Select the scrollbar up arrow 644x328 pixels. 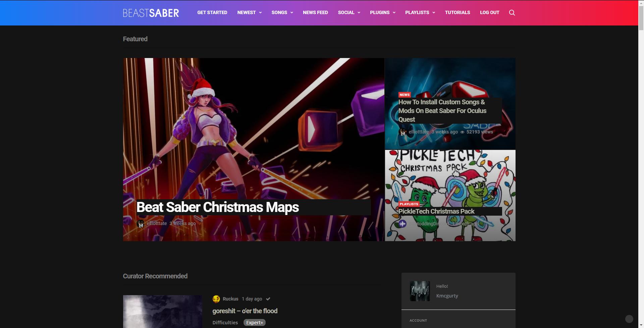(x=641, y=3)
